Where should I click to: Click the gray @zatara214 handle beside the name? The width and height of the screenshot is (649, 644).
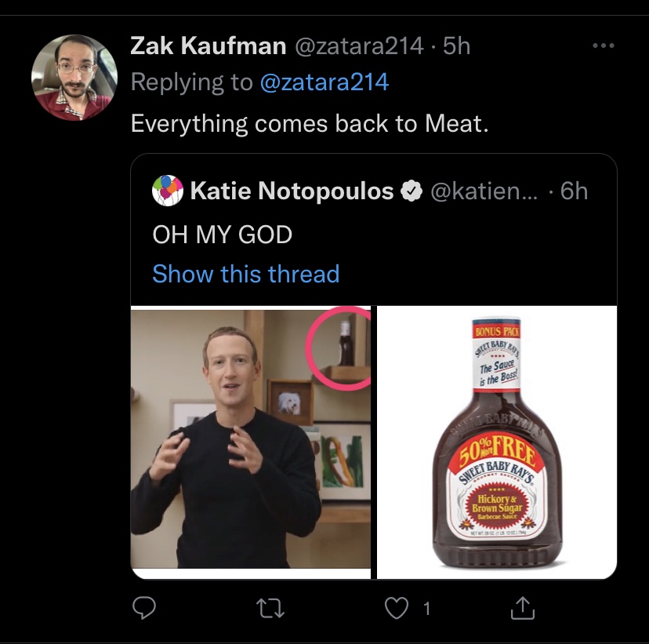pyautogui.click(x=361, y=46)
